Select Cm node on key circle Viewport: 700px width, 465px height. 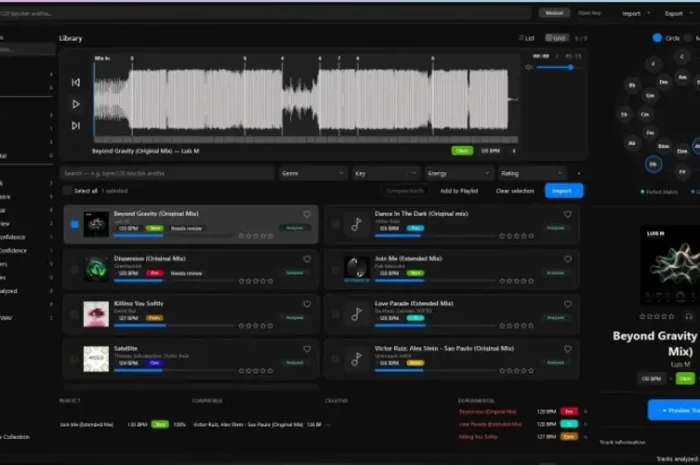tap(645, 115)
